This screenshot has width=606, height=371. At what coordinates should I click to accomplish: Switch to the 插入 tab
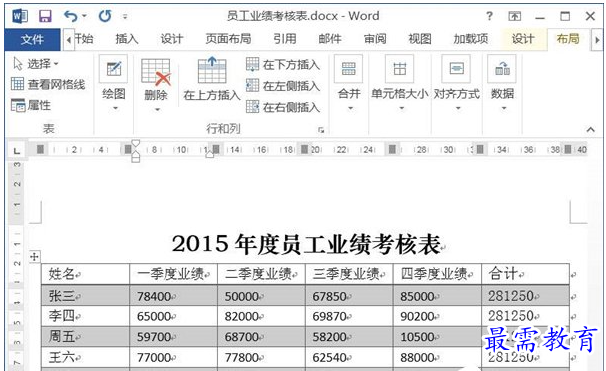[127, 39]
